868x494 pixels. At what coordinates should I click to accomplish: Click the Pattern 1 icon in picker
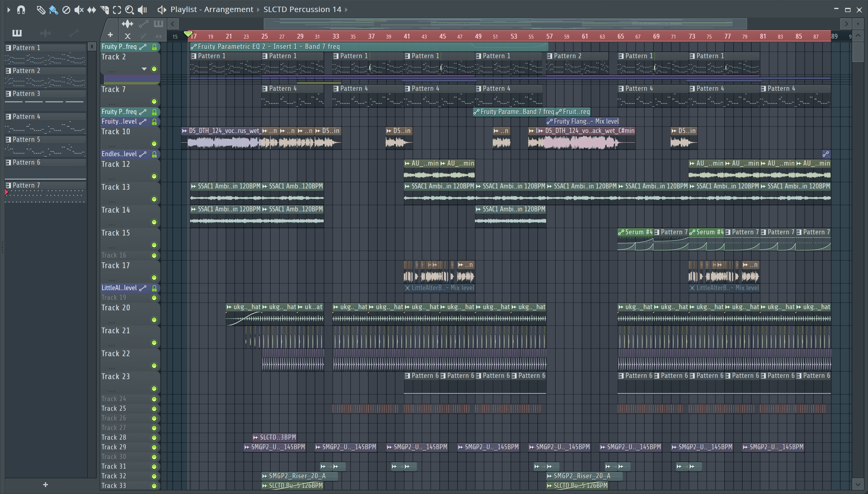pos(8,48)
